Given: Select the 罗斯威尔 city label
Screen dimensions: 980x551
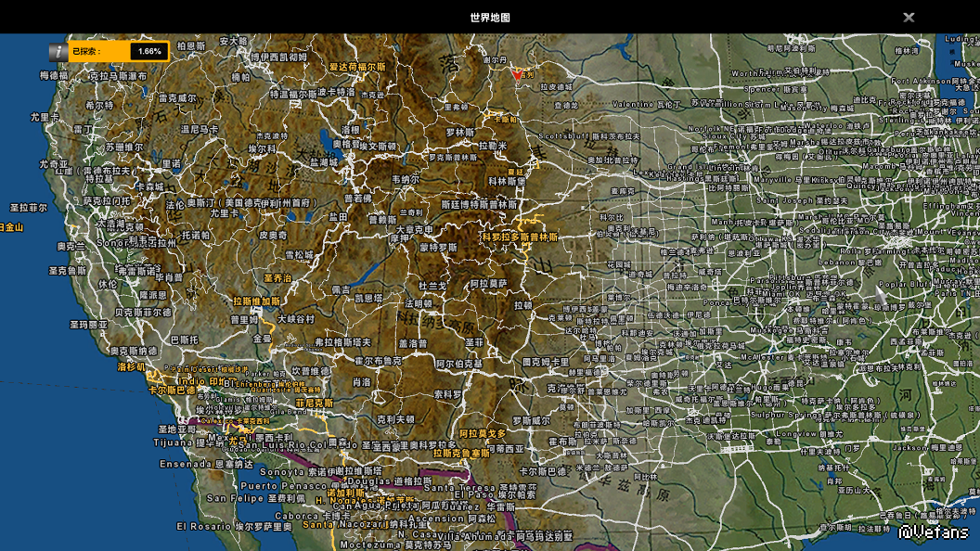Looking at the screenshot, I should click(x=531, y=421).
